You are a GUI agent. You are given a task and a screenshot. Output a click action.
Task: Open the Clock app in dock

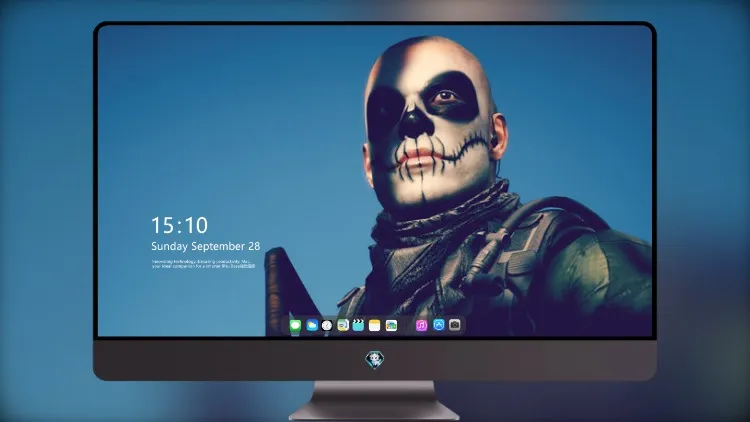click(327, 326)
